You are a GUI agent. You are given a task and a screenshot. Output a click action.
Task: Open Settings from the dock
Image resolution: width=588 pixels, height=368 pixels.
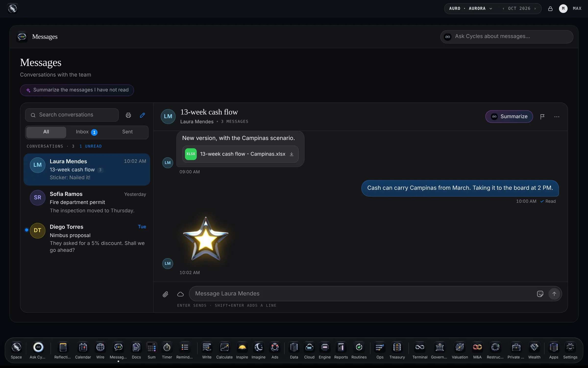(570, 350)
